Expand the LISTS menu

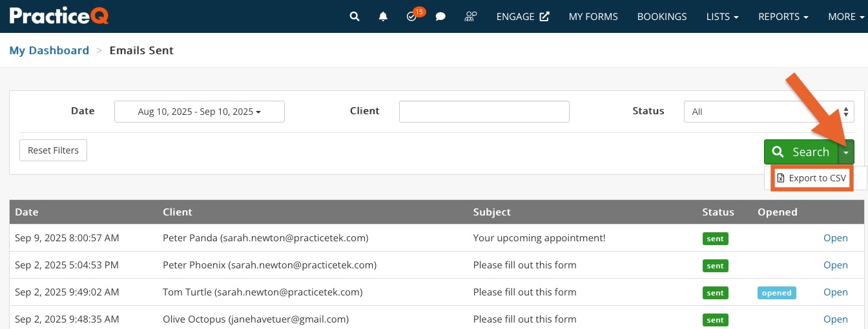pos(723,17)
